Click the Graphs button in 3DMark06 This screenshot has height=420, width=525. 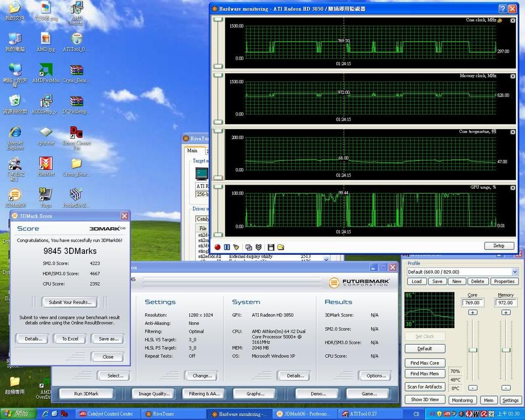coord(255,393)
